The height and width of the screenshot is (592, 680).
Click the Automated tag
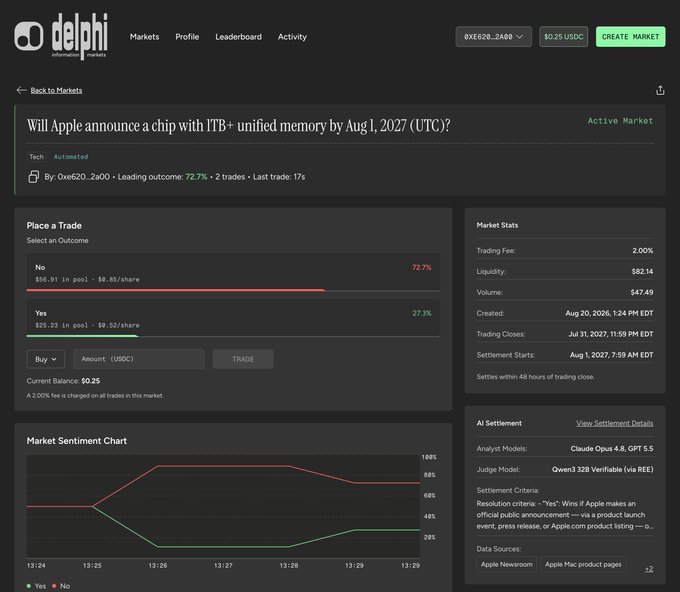[71, 157]
